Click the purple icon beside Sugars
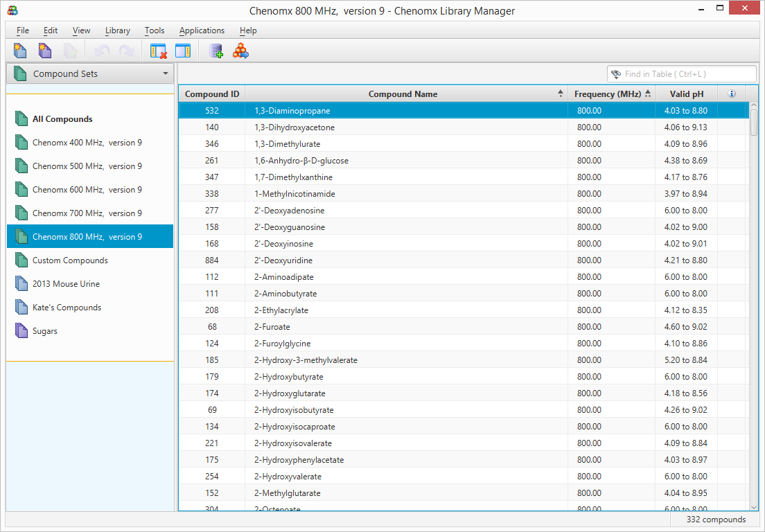765x532 pixels. click(21, 330)
